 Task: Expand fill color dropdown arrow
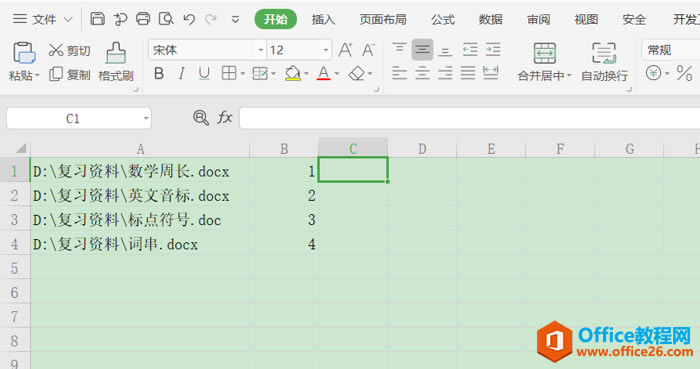[306, 74]
